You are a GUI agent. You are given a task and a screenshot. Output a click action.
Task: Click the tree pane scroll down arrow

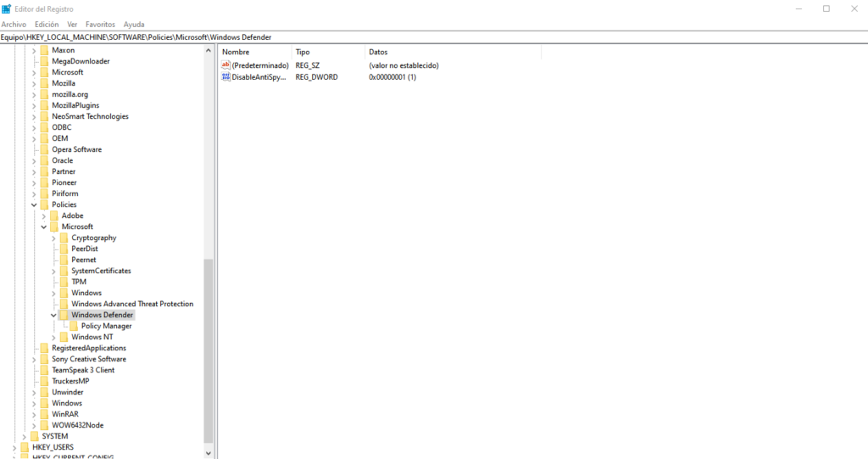click(209, 453)
